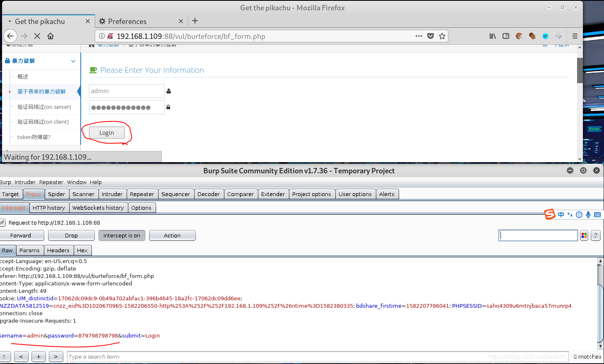Toggle Sogou Chinese/English mode icon

click(x=561, y=214)
